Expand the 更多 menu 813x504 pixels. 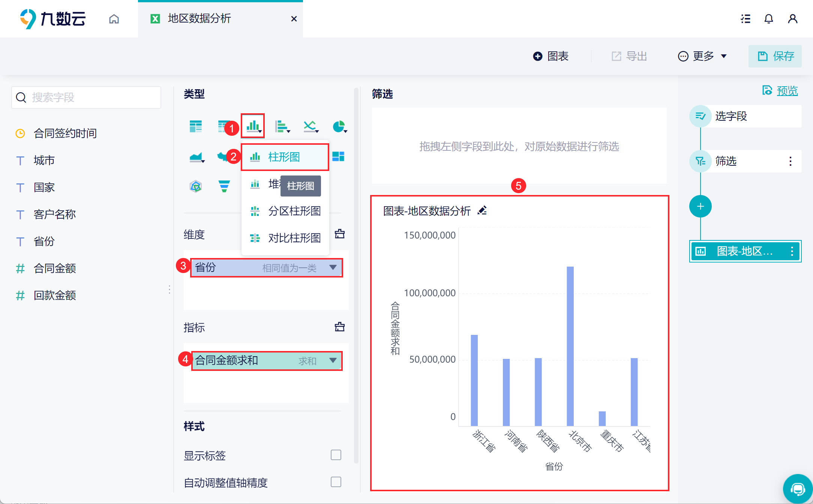702,56
